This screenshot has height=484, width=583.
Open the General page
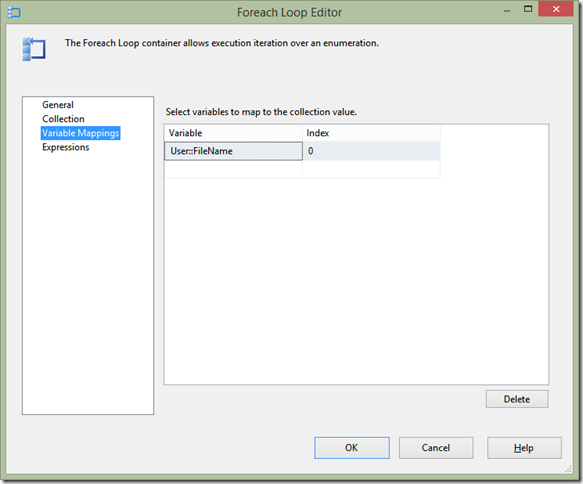click(x=58, y=105)
